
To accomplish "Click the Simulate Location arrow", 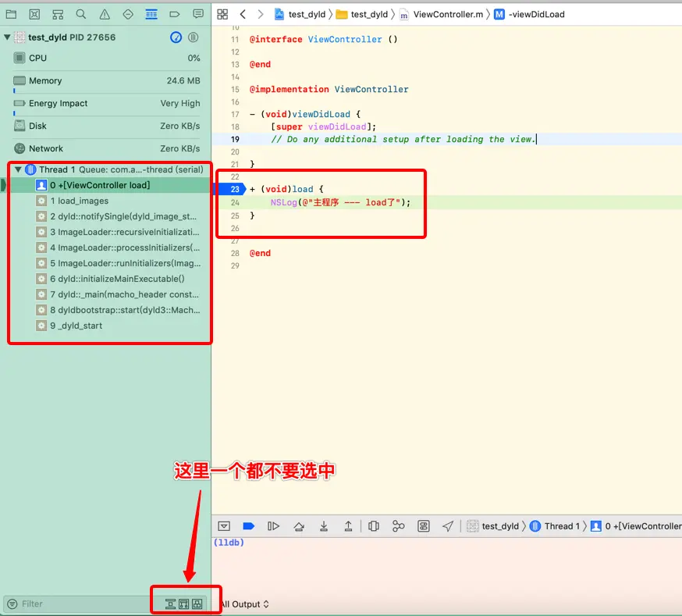I will click(448, 526).
